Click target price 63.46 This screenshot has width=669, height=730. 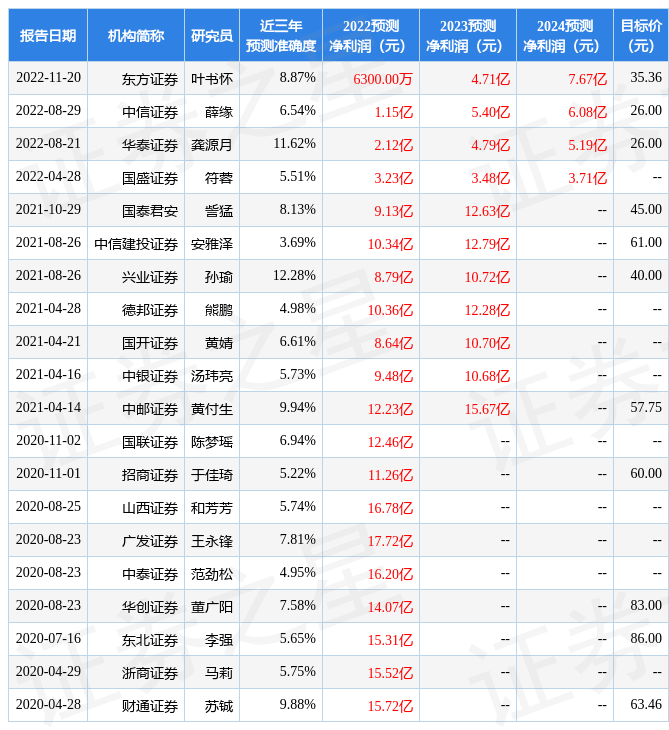tap(646, 704)
